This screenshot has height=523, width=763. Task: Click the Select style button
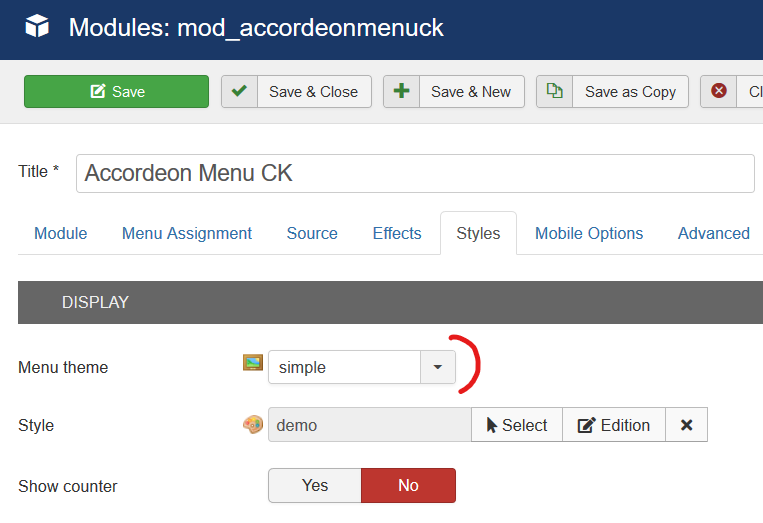tap(517, 425)
